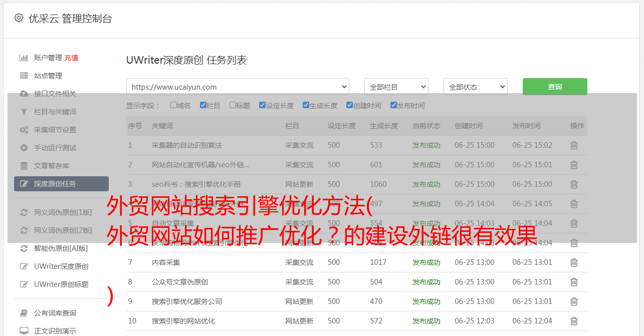Click the bar chart icon for 账户管理
The height and width of the screenshot is (336, 644).
coord(24,58)
